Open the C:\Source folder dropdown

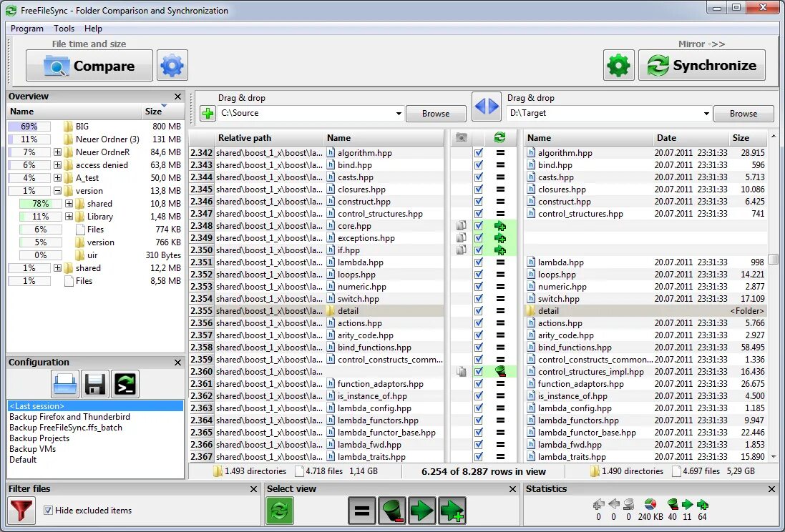[x=399, y=114]
